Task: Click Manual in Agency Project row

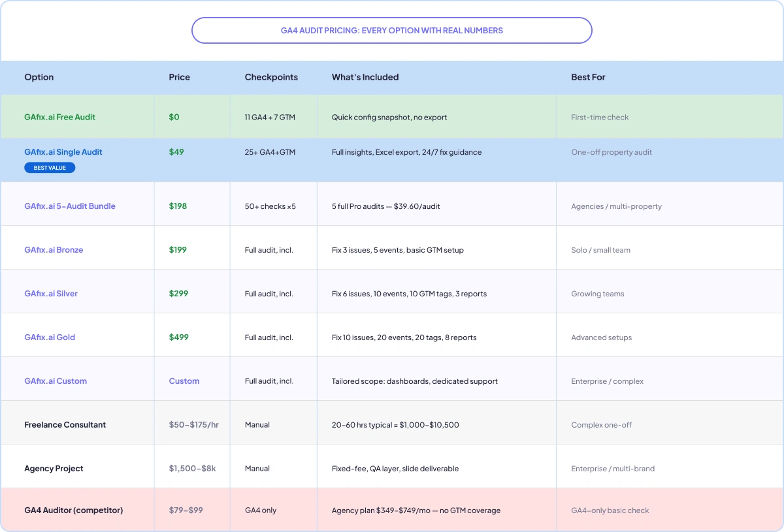Action: [x=257, y=469]
